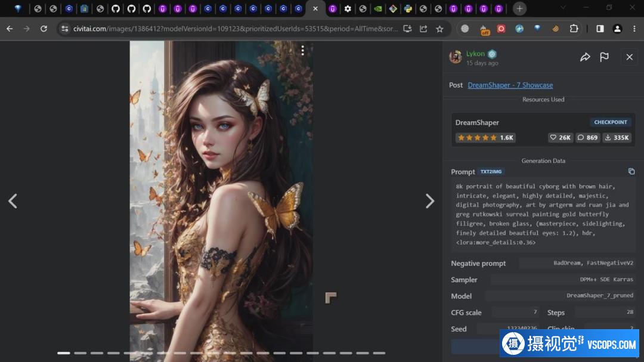The width and height of the screenshot is (644, 362).
Task: Click the TXT2IMG badge
Action: [x=491, y=172]
